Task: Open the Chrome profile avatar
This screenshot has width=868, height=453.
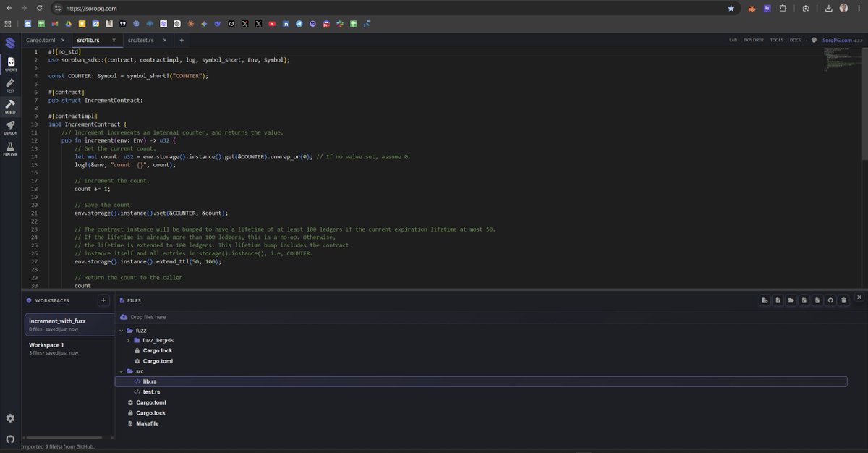Action: coord(843,8)
